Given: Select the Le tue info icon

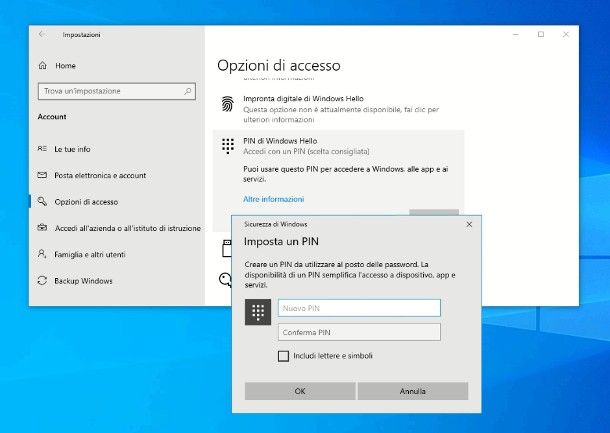Looking at the screenshot, I should pos(42,149).
